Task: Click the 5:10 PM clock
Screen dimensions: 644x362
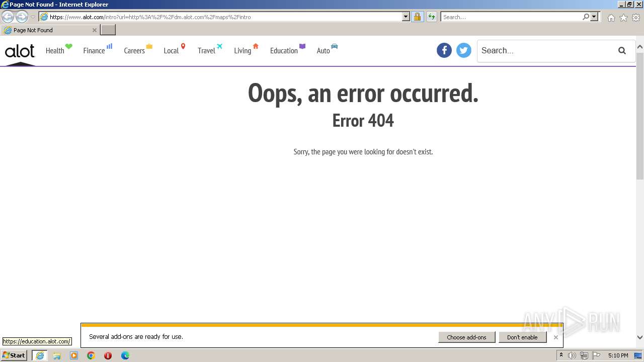Action: [x=618, y=355]
